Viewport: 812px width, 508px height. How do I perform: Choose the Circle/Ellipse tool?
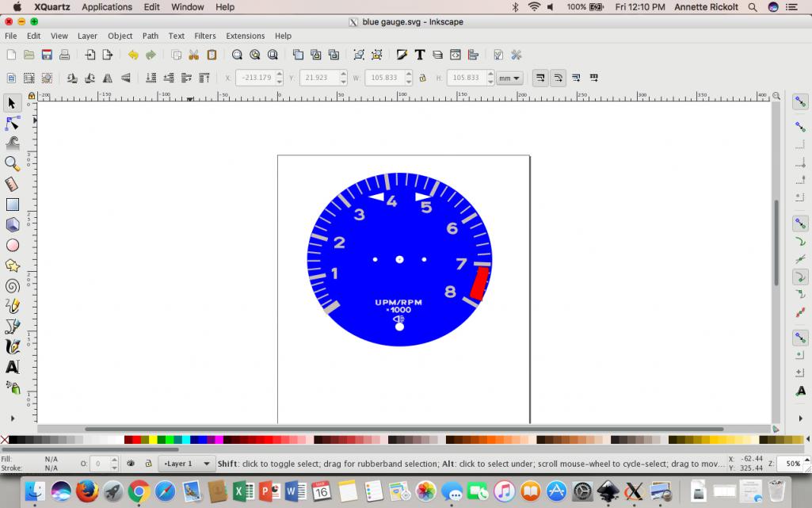[x=13, y=246]
